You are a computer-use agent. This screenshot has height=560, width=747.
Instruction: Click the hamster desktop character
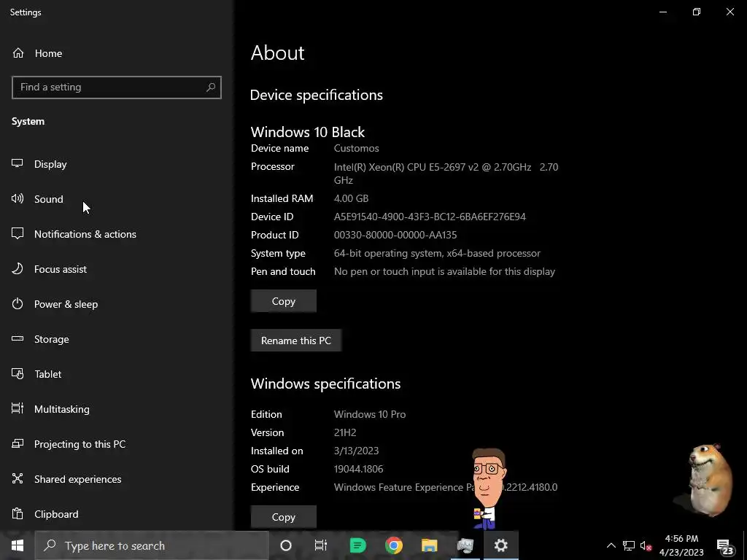click(709, 480)
